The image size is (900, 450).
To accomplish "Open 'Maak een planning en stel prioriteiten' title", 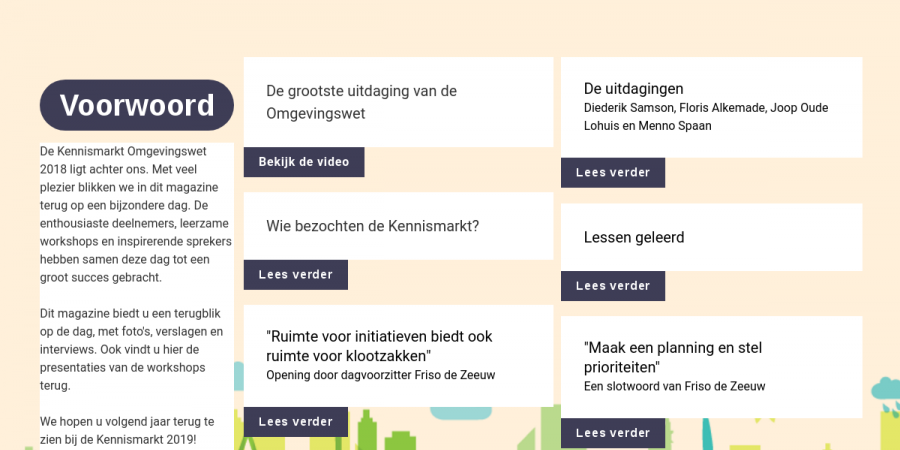I will click(673, 357).
